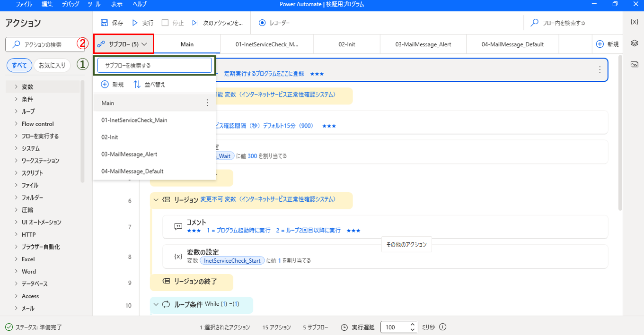Select the すべて filter toggle
The image size is (644, 335).
pos(19,65)
